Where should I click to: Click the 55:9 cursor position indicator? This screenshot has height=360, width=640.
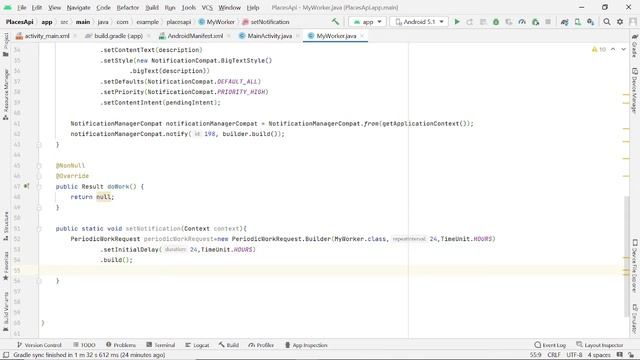(535, 355)
